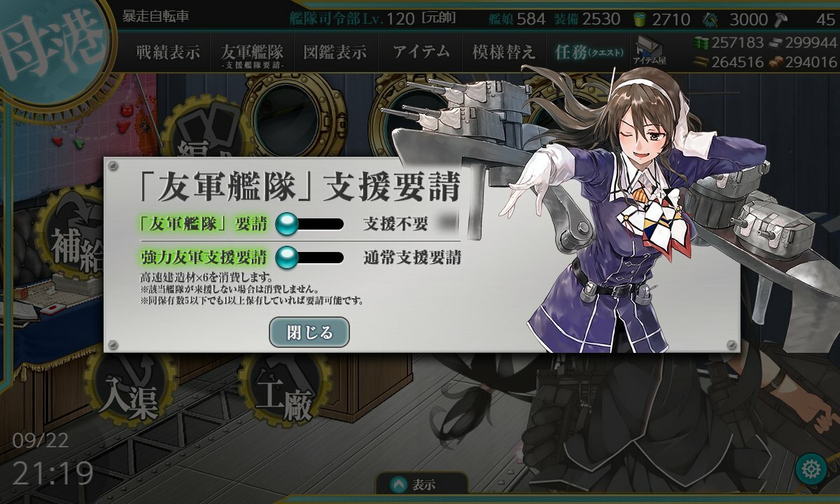Viewport: 840px width, 504px height.
Task: Open the 工廠 factory gear button
Action: coord(283,395)
